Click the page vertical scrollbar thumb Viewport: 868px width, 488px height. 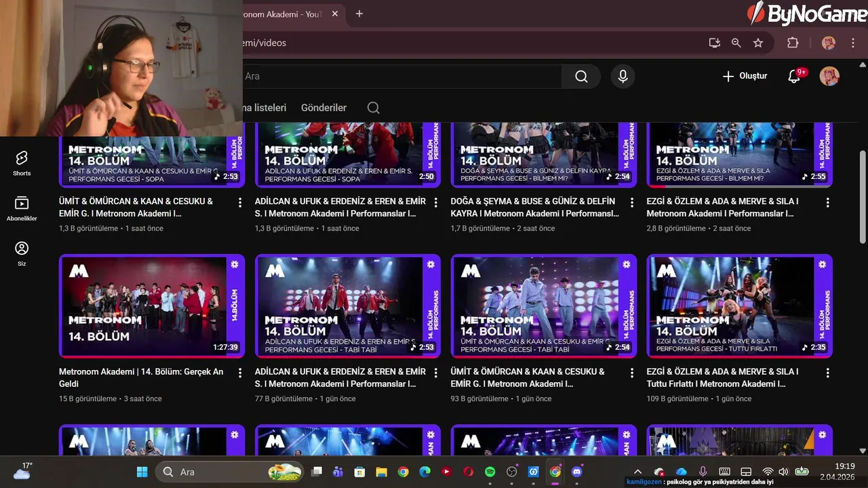pos(863,197)
